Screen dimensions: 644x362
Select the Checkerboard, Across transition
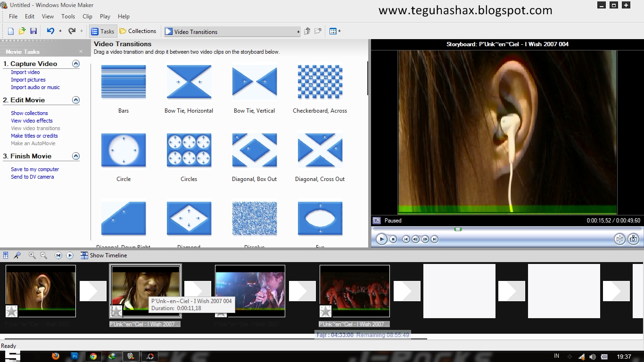click(x=320, y=82)
